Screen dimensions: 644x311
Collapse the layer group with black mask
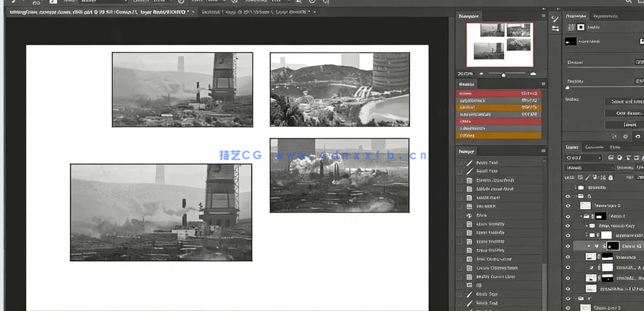point(582,216)
